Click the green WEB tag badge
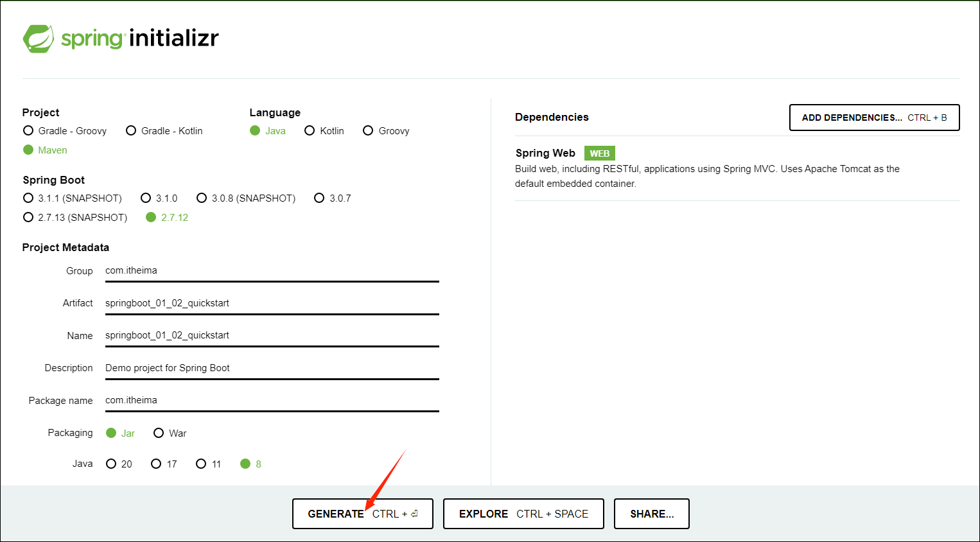Viewport: 980px width, 542px height. click(x=599, y=153)
